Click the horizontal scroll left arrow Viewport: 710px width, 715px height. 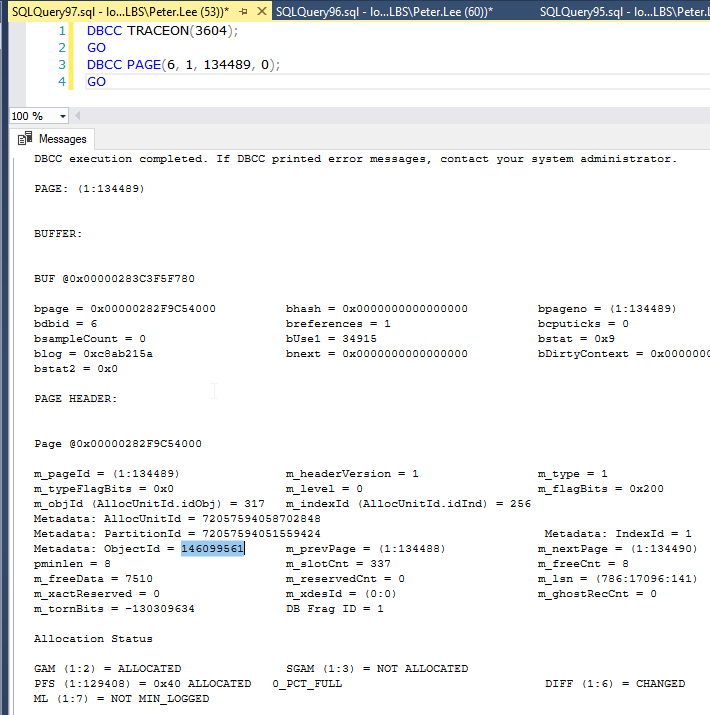click(78, 116)
